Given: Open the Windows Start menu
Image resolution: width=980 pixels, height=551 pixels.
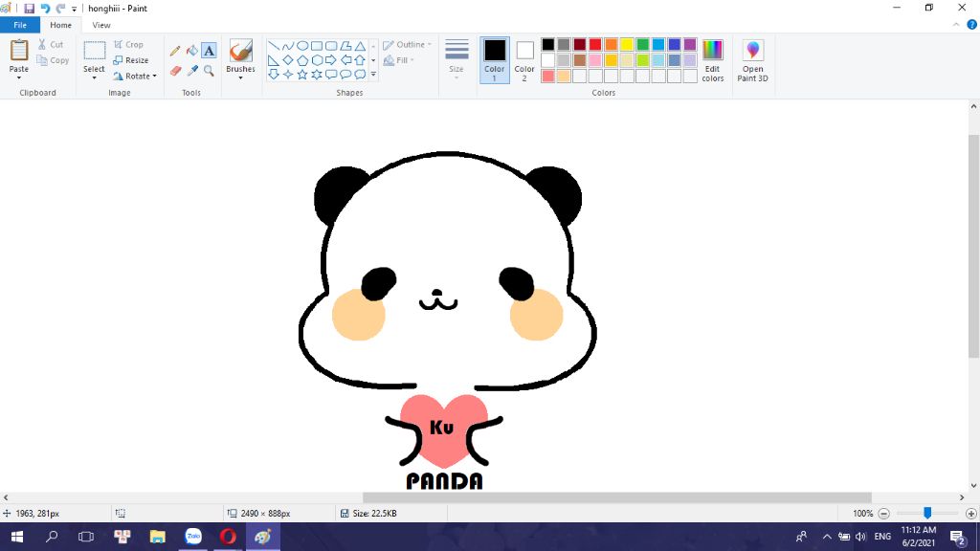Looking at the screenshot, I should coord(17,537).
